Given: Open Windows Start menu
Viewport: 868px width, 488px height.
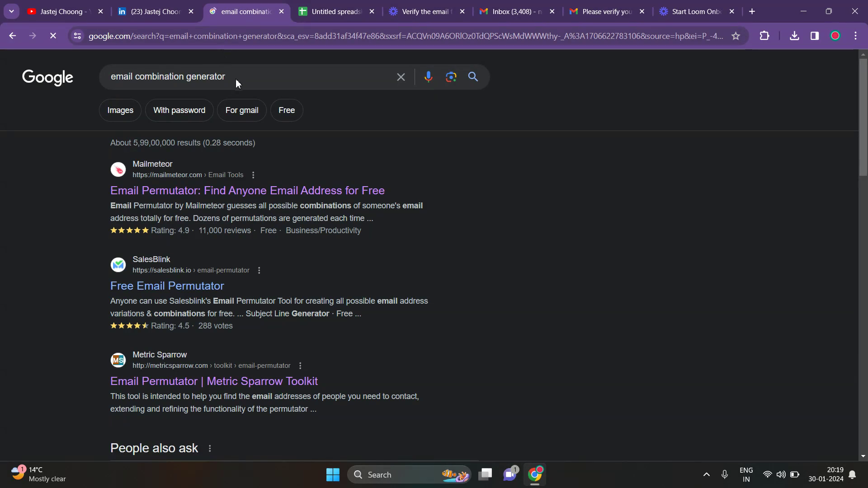Looking at the screenshot, I should click(x=333, y=474).
